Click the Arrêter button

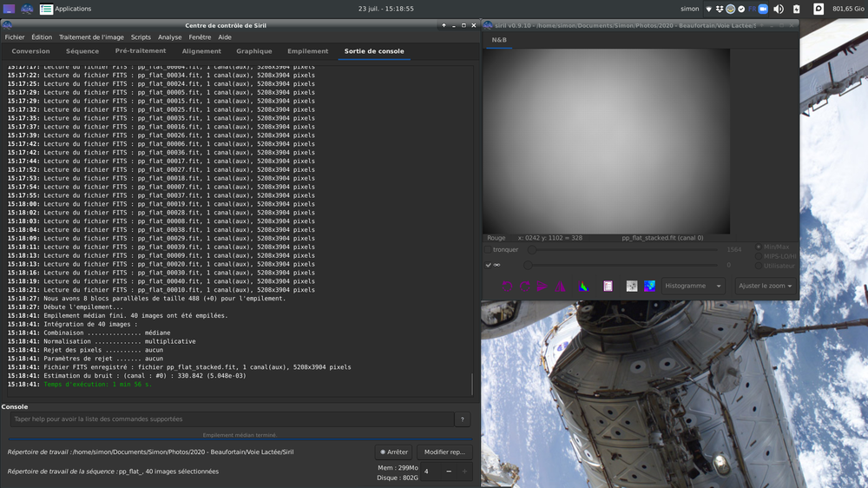(393, 452)
